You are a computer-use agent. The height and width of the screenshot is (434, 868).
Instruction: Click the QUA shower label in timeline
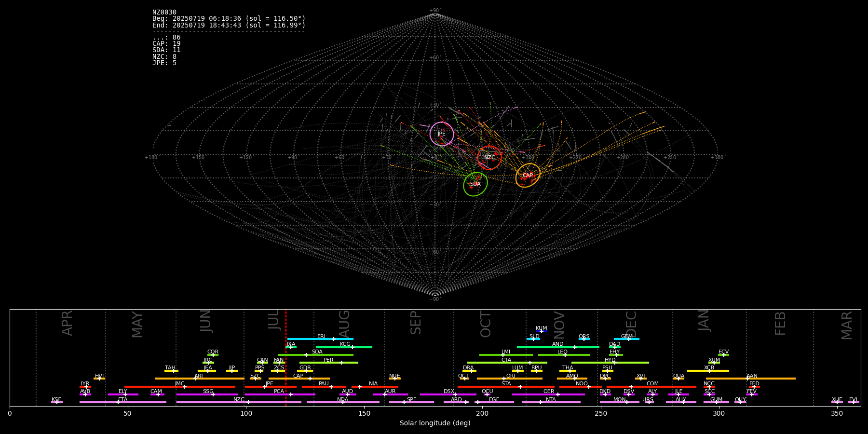[x=678, y=376]
